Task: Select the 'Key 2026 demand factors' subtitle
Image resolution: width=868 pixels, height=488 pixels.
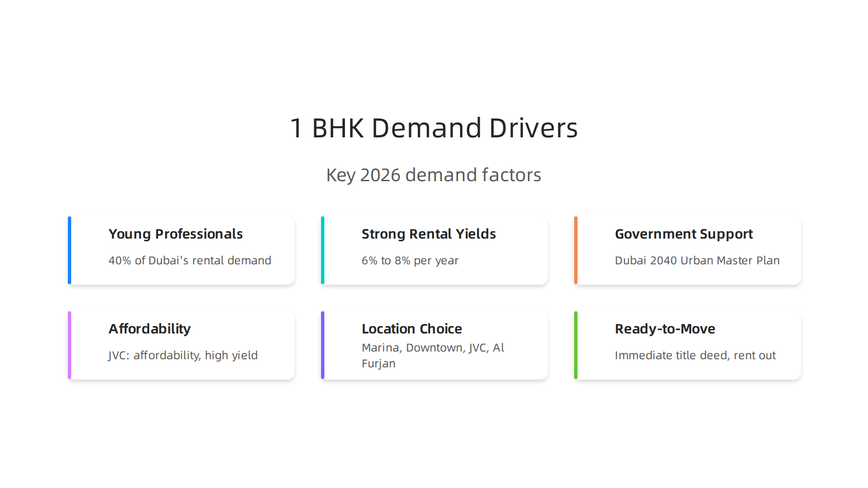Action: click(434, 175)
